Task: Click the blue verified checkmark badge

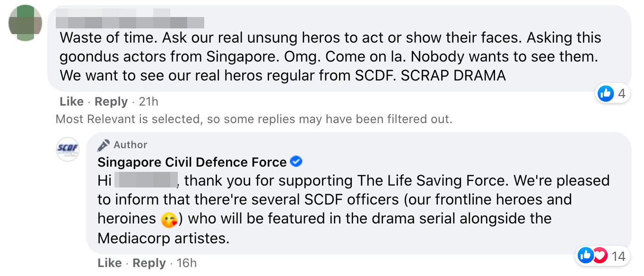Action: point(296,162)
